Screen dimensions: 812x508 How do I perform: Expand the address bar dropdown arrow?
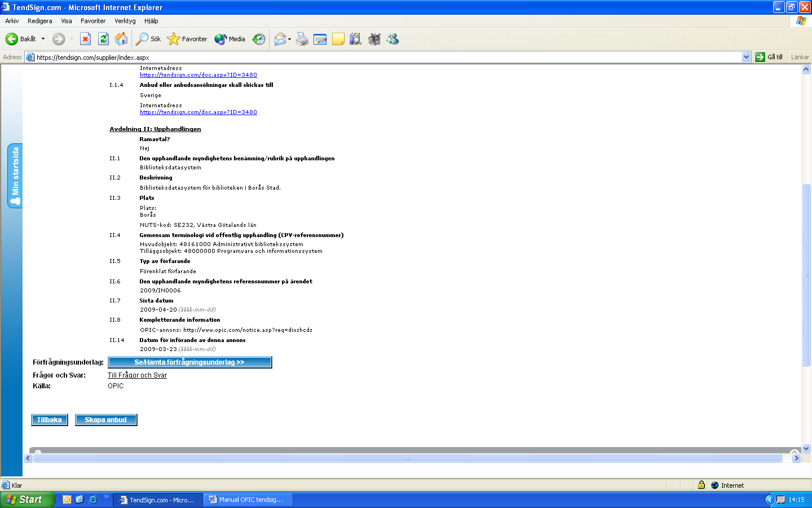coord(747,57)
